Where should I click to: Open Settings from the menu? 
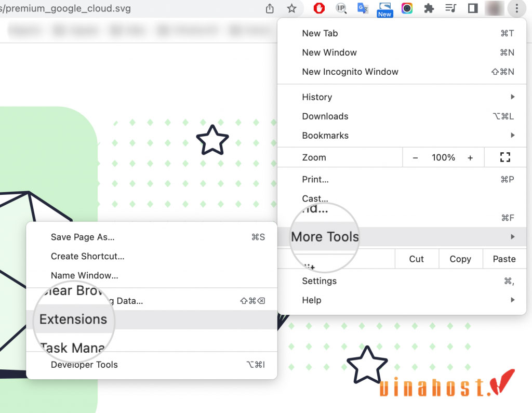coord(402,281)
